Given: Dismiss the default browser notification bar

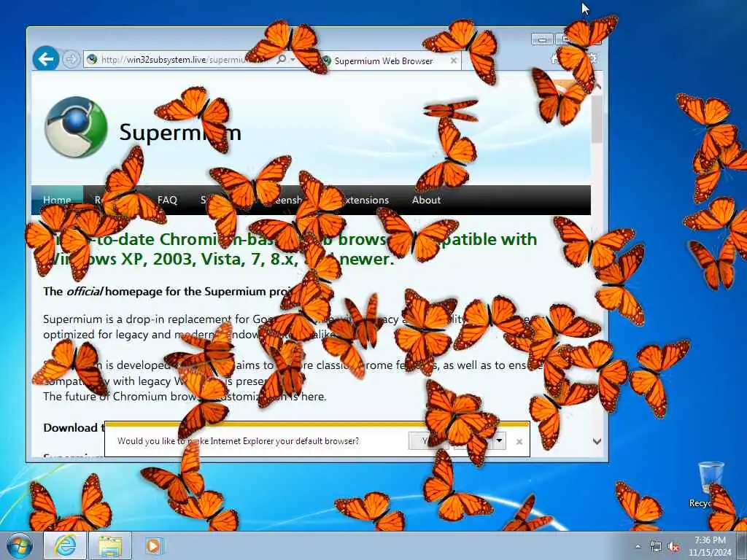Looking at the screenshot, I should [519, 441].
